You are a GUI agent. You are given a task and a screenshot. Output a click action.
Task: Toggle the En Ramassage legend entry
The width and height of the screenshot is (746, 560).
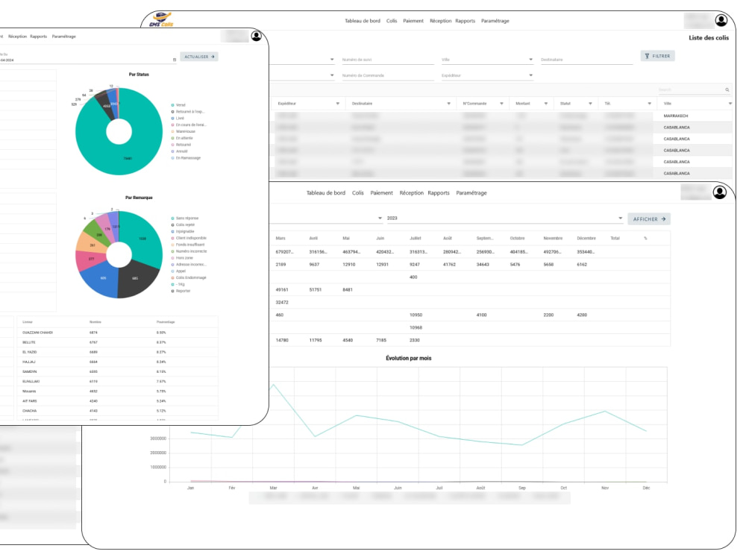pyautogui.click(x=186, y=158)
